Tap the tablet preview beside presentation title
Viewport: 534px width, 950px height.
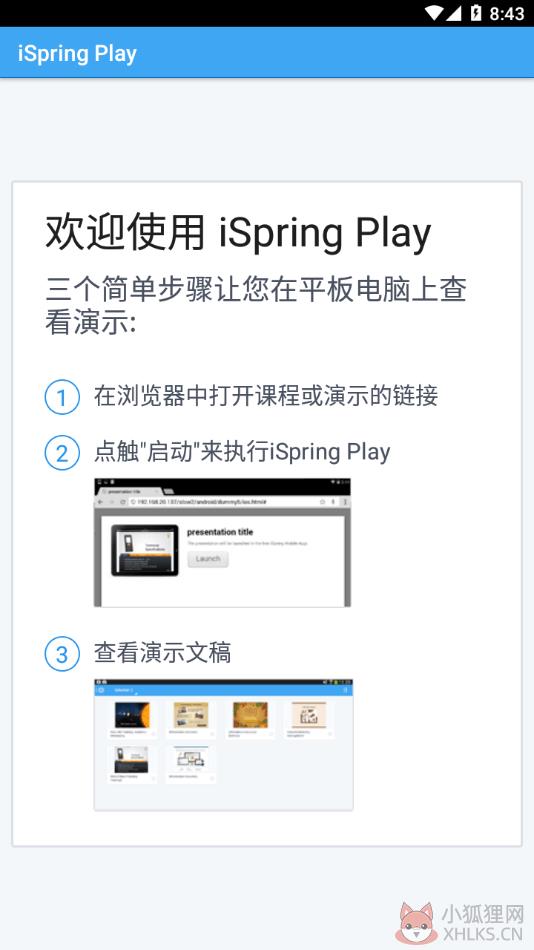tap(145, 550)
